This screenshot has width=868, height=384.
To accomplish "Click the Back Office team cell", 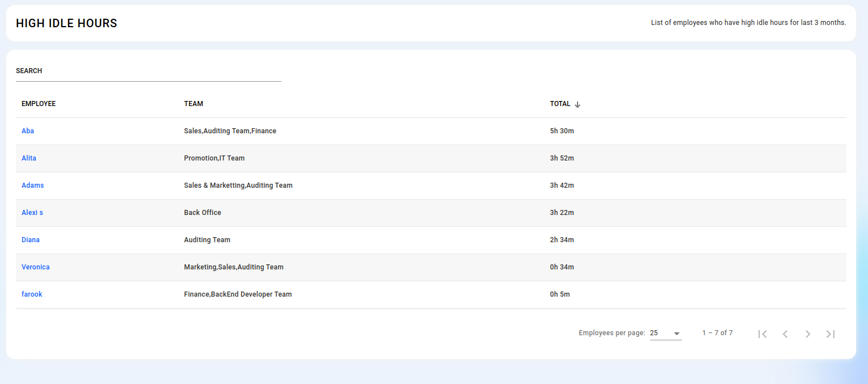I will [x=203, y=213].
